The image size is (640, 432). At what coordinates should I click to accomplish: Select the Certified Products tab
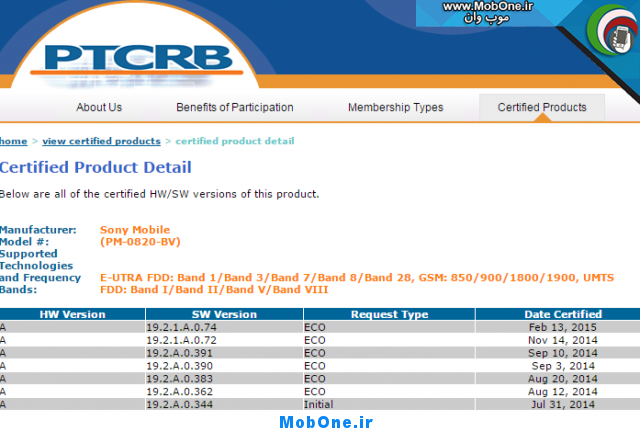click(x=542, y=107)
